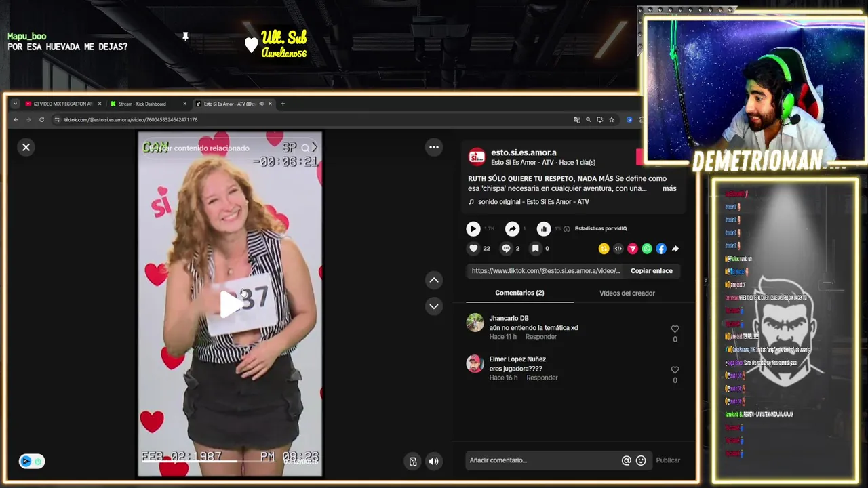Click the vidIQ bar chart statistics icon
The width and height of the screenshot is (868, 488).
click(544, 229)
